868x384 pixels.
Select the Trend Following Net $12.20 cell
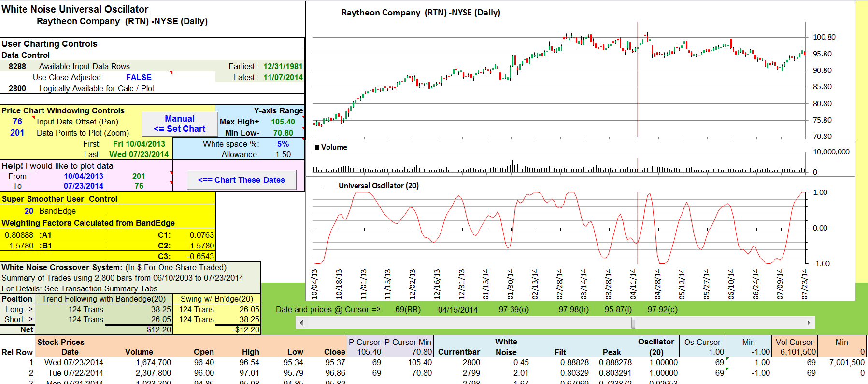[x=159, y=329]
